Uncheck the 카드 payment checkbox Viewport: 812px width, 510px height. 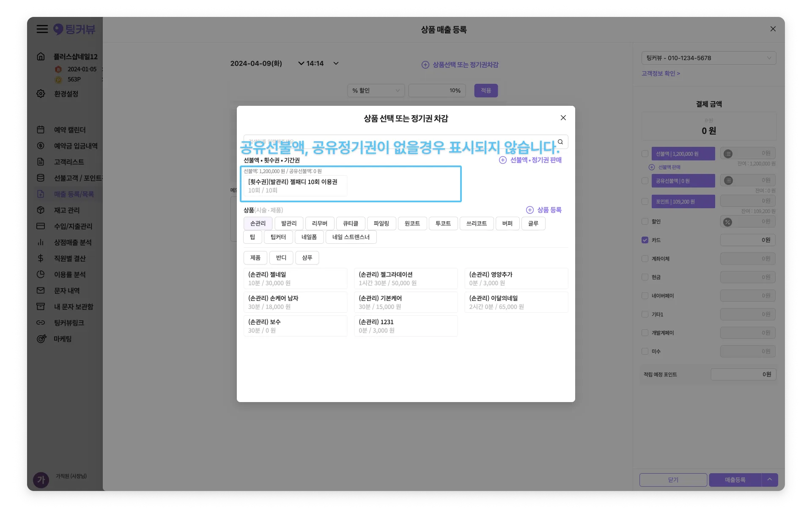[x=645, y=240]
